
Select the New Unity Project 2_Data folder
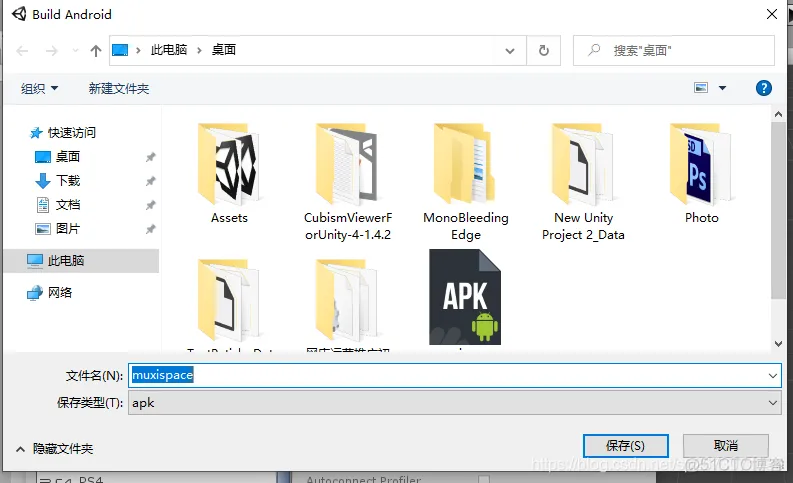[583, 182]
